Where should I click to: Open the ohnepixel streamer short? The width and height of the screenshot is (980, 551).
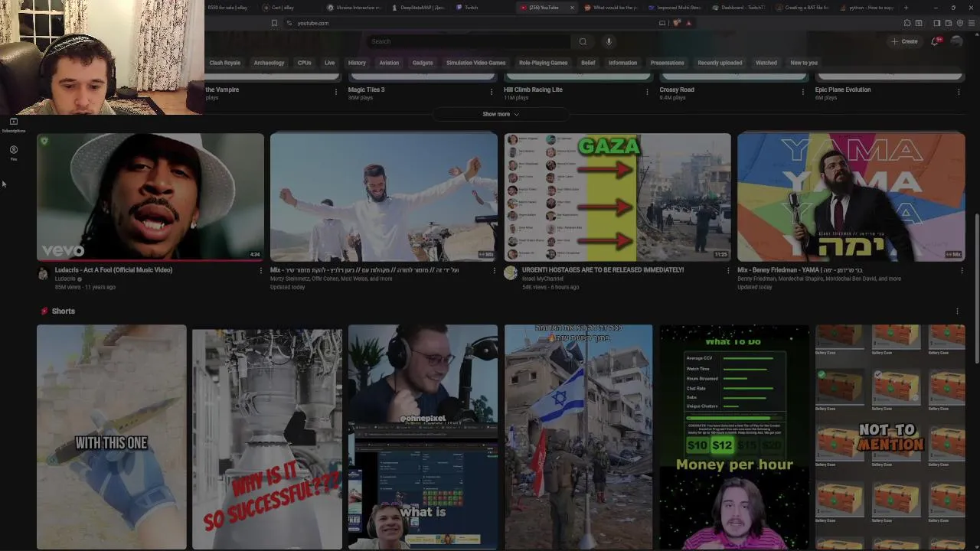(423, 437)
